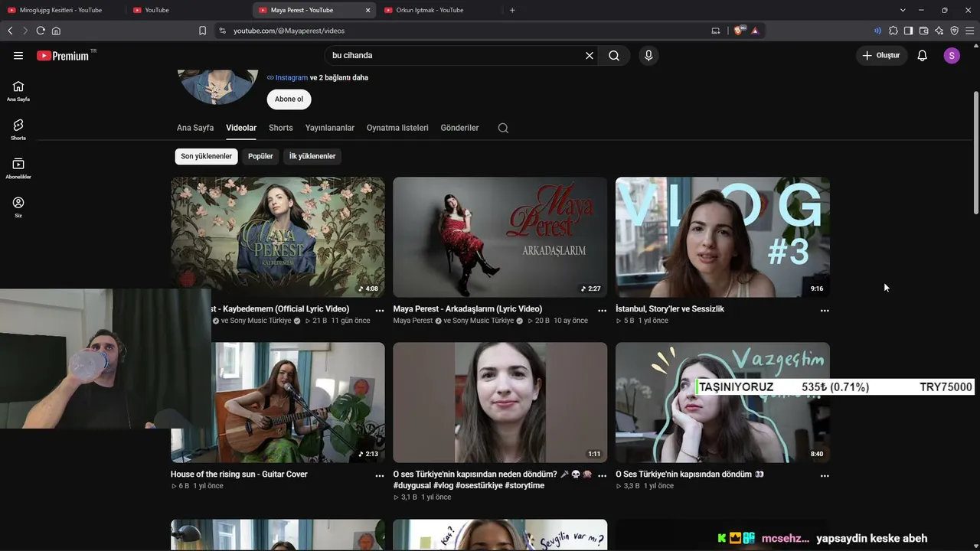The image size is (980, 551).
Task: Open the browser main menu
Action: point(970,31)
